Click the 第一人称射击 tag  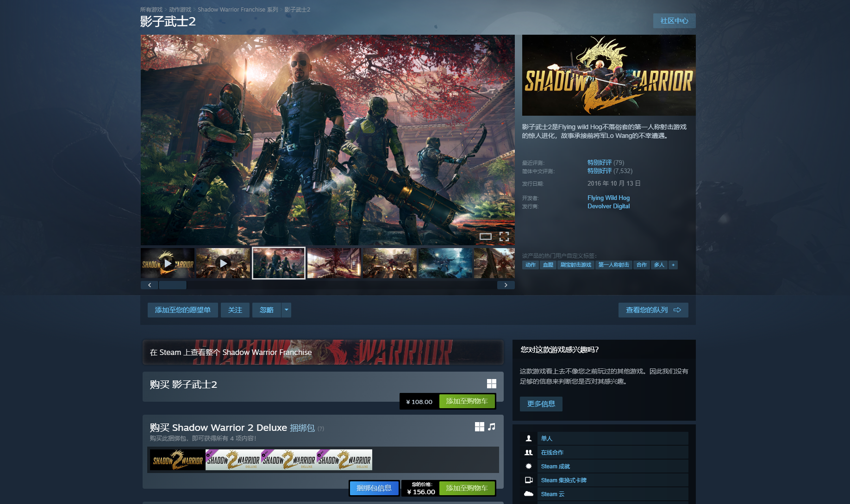pos(614,265)
